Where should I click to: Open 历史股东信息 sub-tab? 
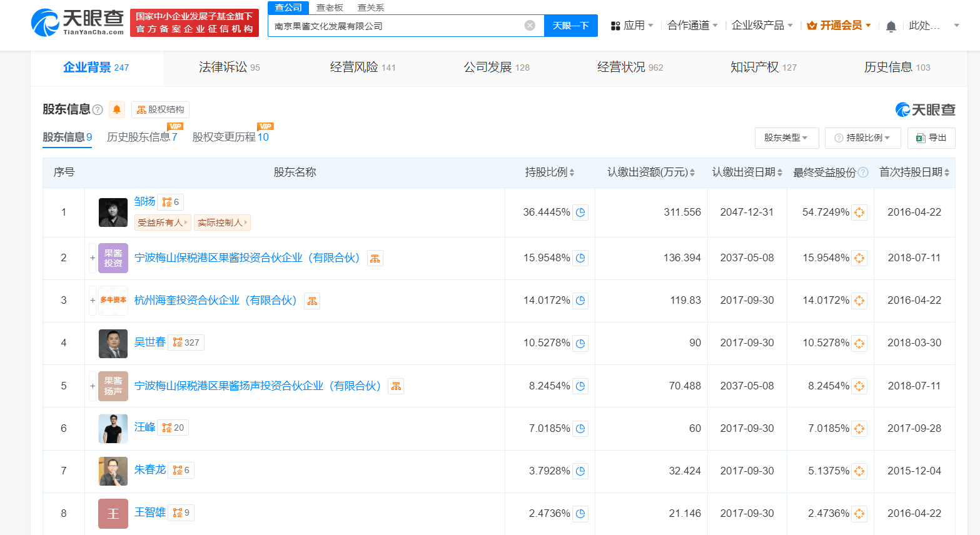tap(142, 137)
